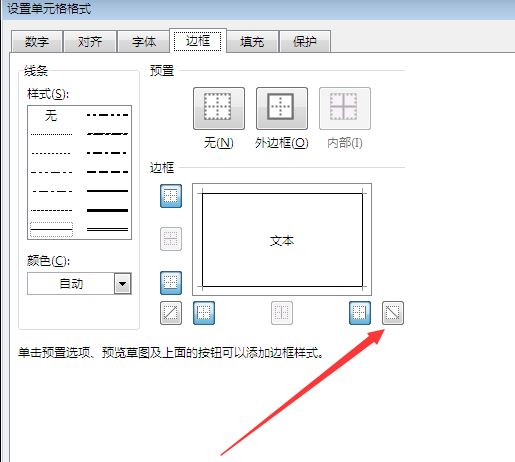This screenshot has height=462, width=515.
Task: Toggle the diagonal-down border button
Action: click(393, 313)
